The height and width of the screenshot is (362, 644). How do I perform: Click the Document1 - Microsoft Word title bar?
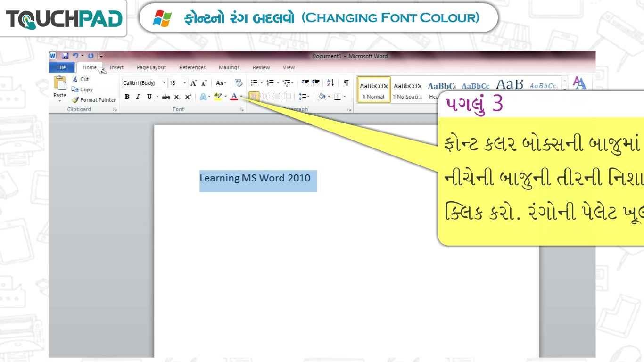[350, 56]
